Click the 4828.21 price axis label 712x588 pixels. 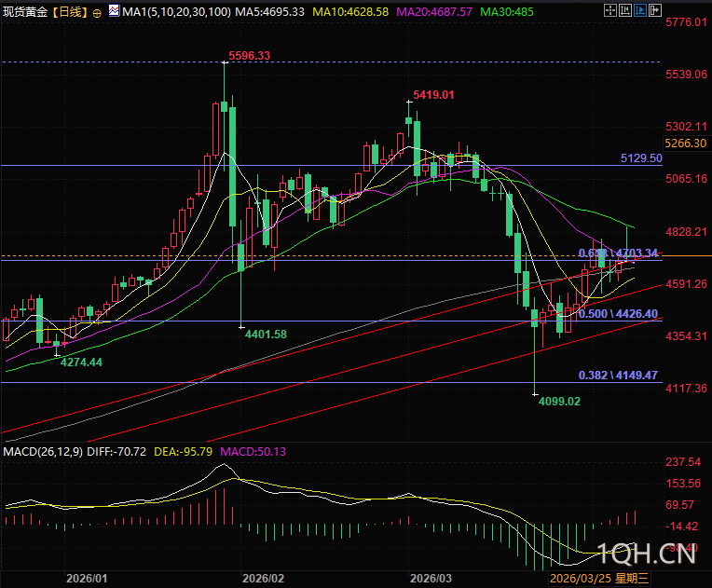686,232
